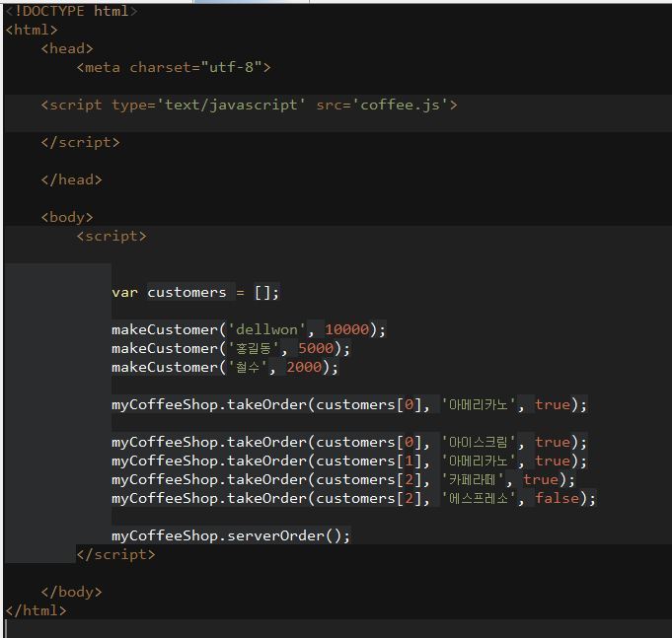Click the 'var customers = [];' line
The height and width of the screenshot is (638, 672).
tap(195, 293)
